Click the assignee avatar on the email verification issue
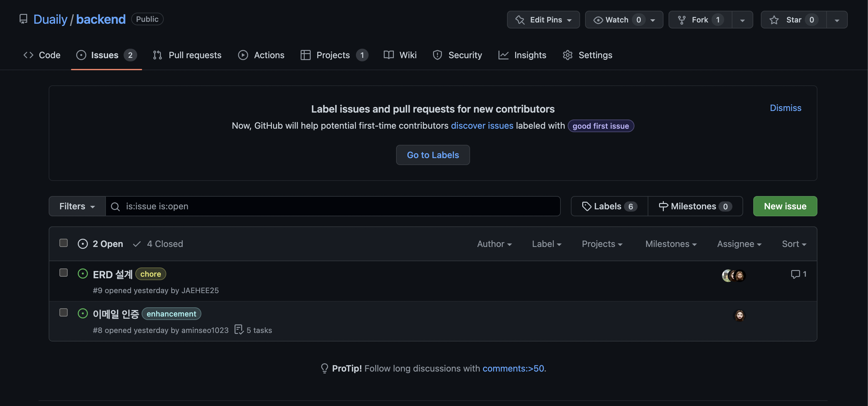 point(739,315)
